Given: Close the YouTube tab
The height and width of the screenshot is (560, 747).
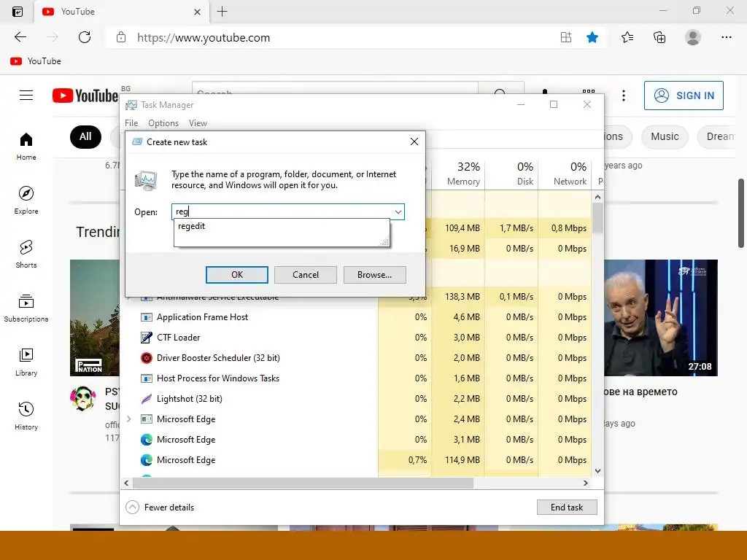Looking at the screenshot, I should [197, 12].
